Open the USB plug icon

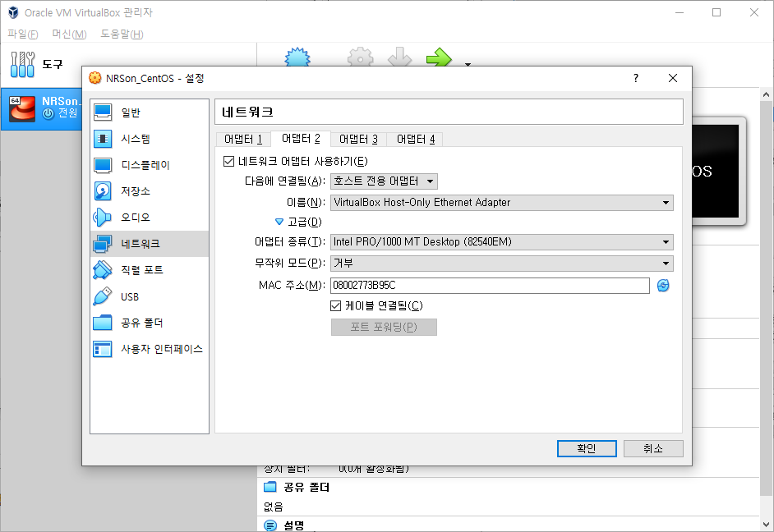(x=102, y=296)
